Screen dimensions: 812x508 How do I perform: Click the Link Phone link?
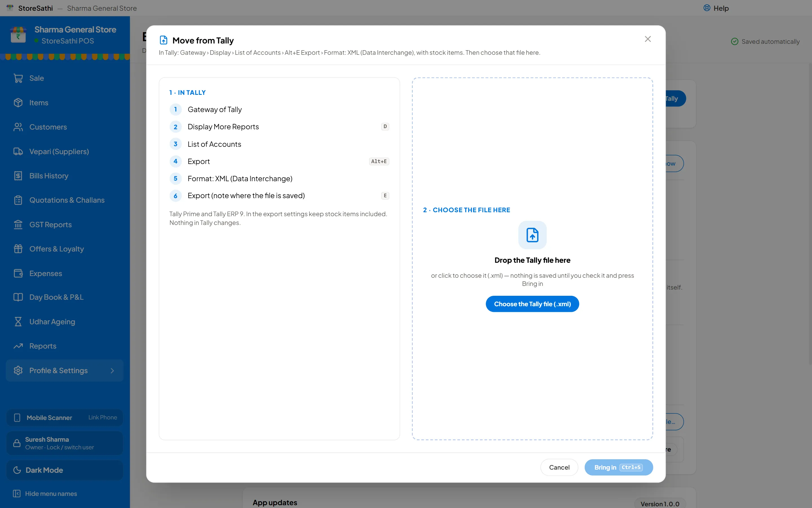[103, 417]
